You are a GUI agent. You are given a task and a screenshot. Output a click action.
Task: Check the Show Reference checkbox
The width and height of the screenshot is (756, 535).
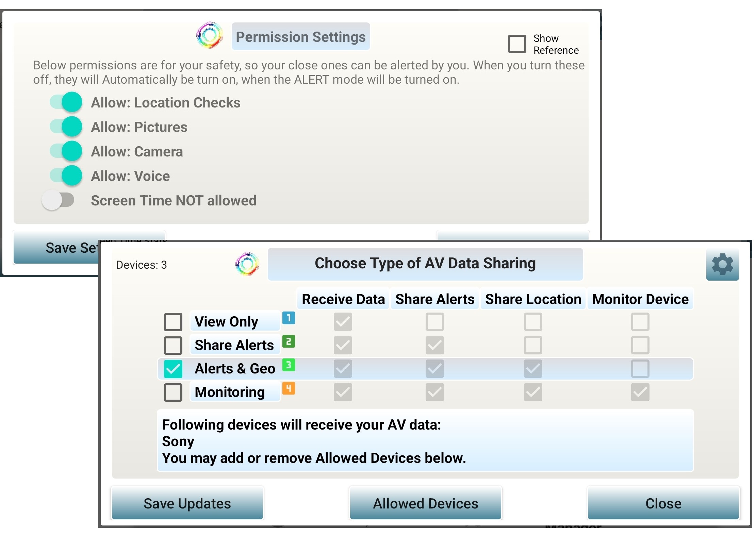(517, 44)
